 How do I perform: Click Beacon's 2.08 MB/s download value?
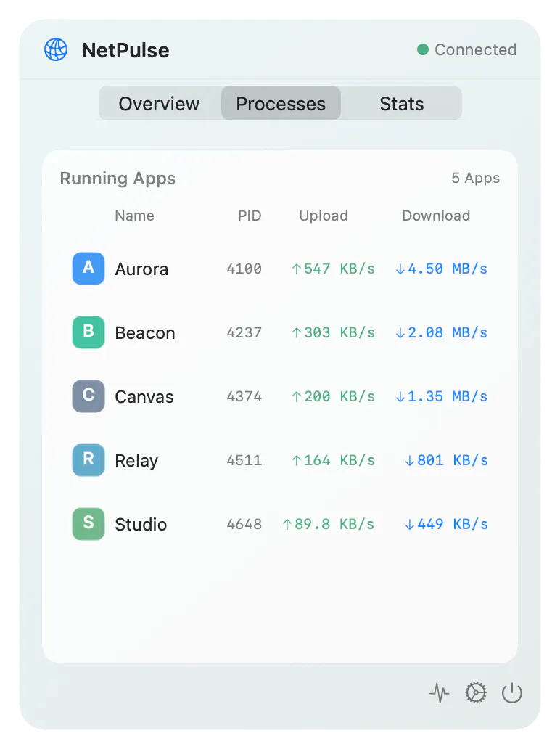tap(441, 332)
